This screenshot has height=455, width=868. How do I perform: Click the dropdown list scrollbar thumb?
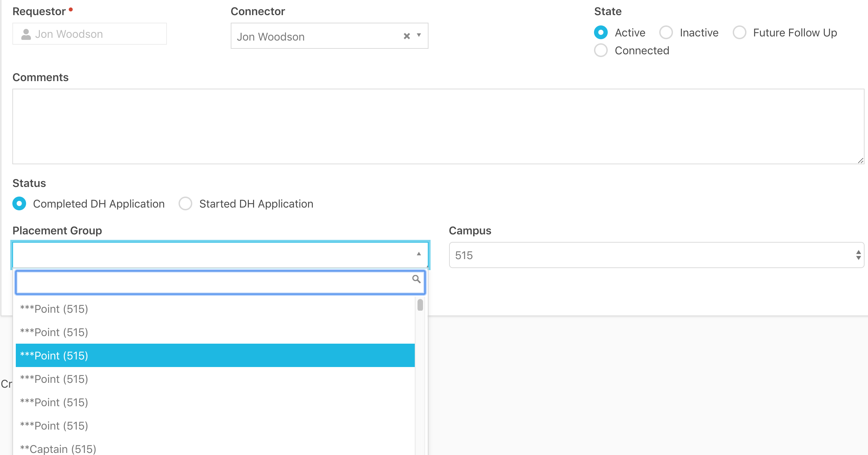(x=420, y=305)
